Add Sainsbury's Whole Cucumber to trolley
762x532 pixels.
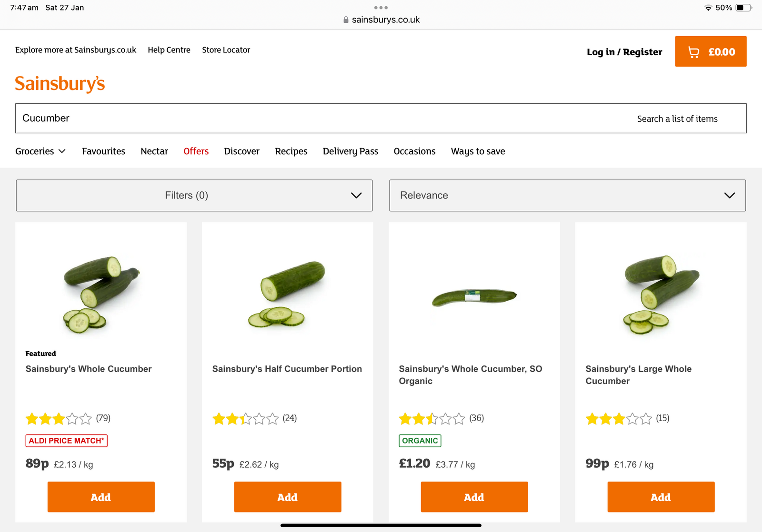point(101,497)
